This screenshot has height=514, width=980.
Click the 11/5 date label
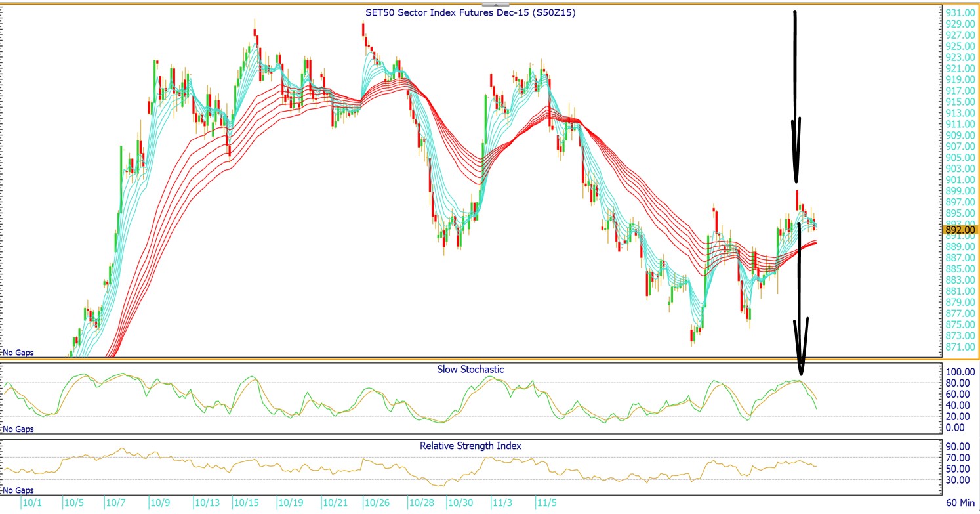click(548, 503)
